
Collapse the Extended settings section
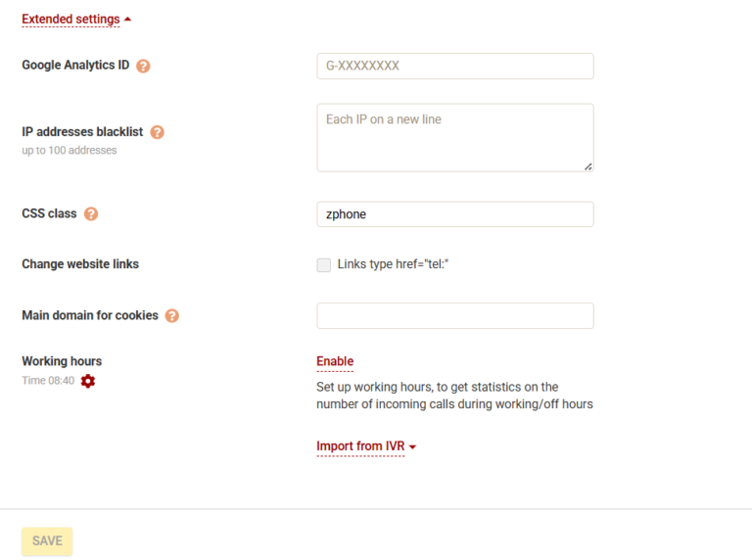[76, 19]
